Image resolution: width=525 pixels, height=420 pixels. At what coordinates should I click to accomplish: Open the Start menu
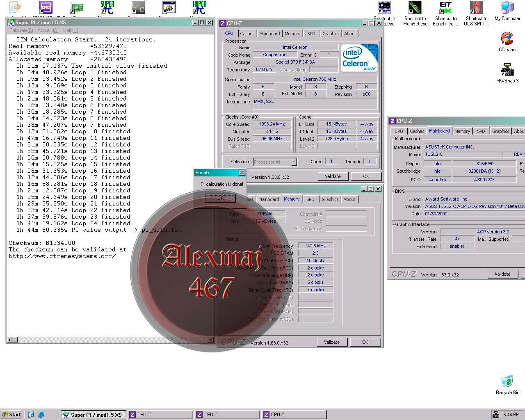(11, 415)
